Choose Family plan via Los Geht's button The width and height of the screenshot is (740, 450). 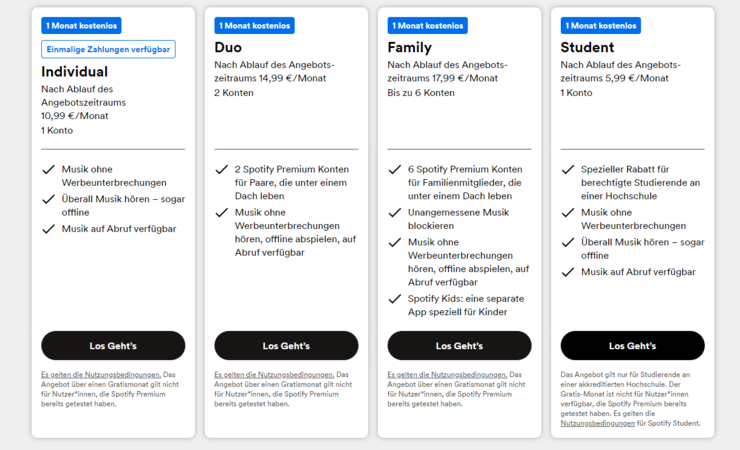[x=459, y=345]
